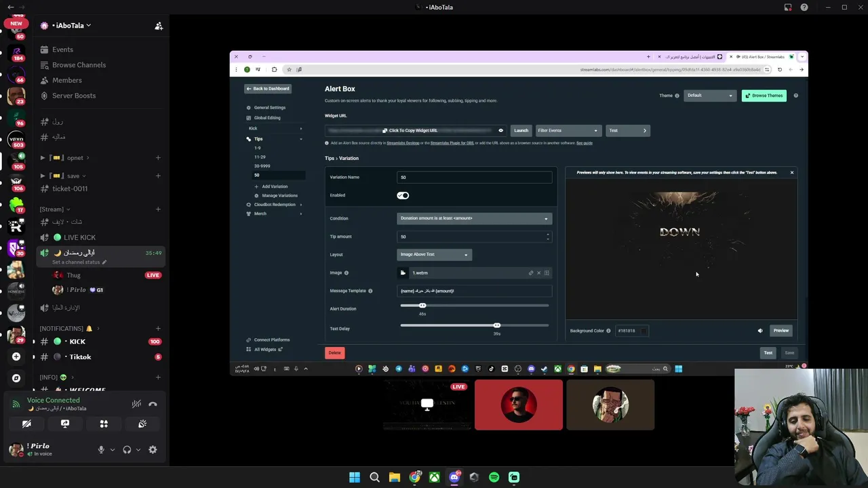Pick preview Background Color swatch
868x488 pixels.
coord(644,331)
